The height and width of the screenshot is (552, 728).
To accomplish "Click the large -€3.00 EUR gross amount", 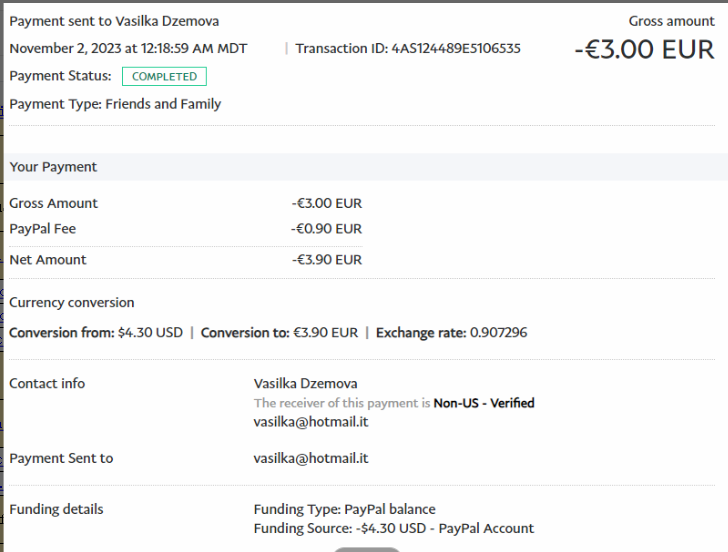I will point(644,50).
